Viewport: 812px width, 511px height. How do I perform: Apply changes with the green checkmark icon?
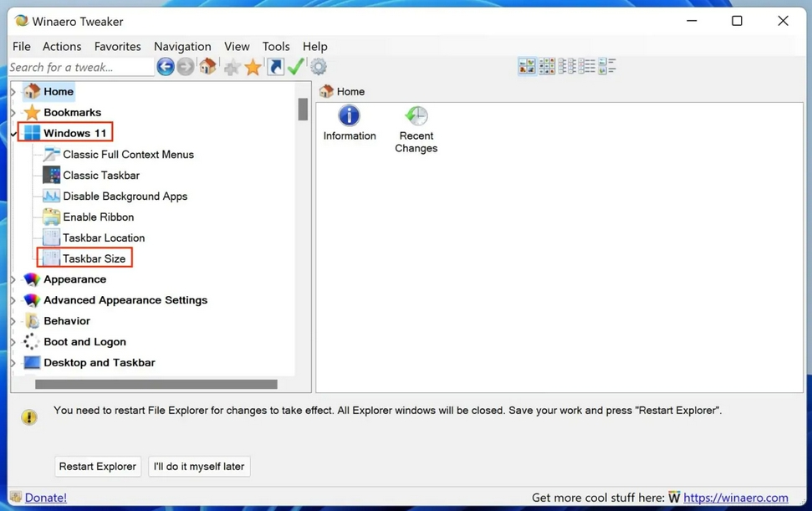tap(296, 66)
